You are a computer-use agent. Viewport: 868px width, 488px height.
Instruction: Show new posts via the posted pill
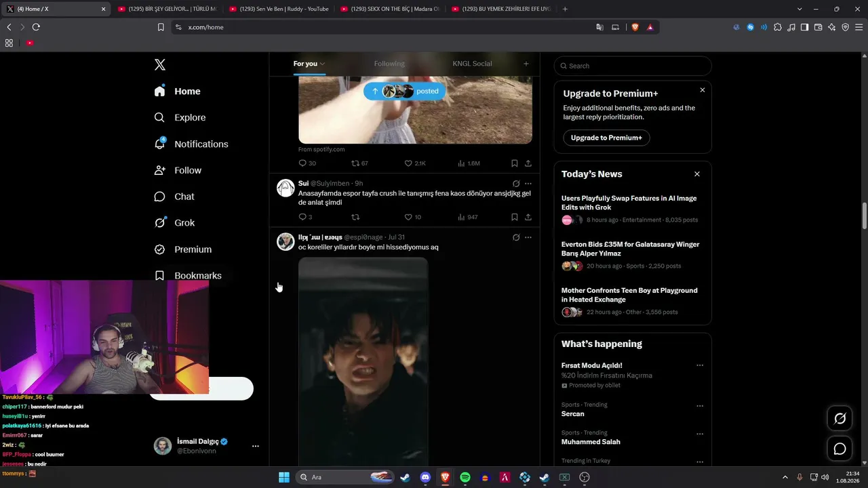coord(404,91)
